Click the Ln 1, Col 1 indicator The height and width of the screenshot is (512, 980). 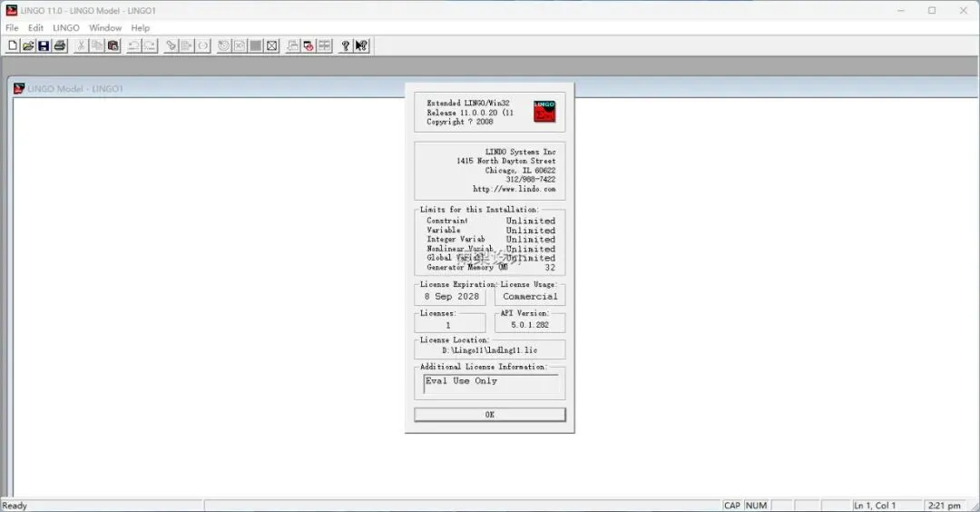pos(875,506)
